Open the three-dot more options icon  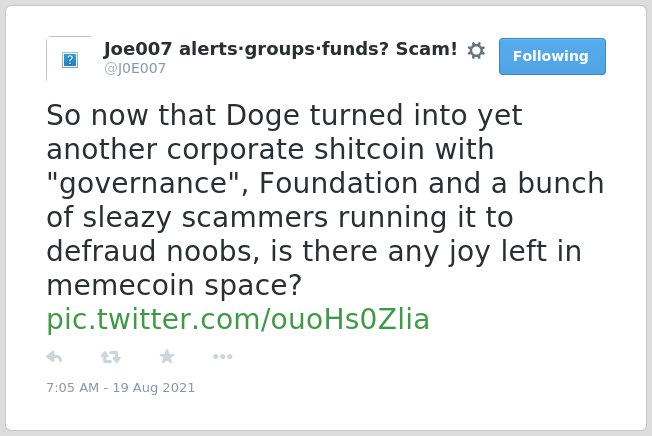pos(222,356)
